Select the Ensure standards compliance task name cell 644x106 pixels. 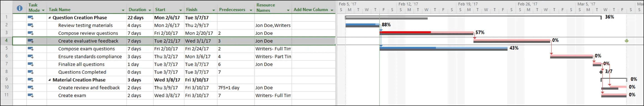coord(90,57)
